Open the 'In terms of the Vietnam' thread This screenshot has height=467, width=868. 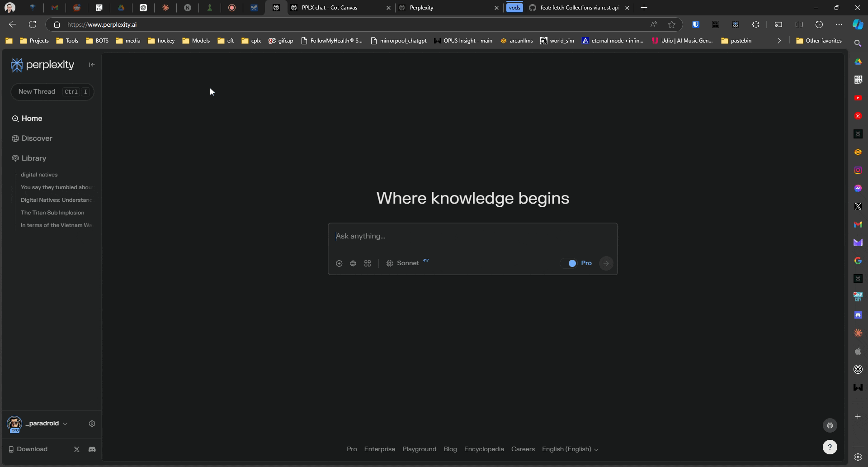57,225
